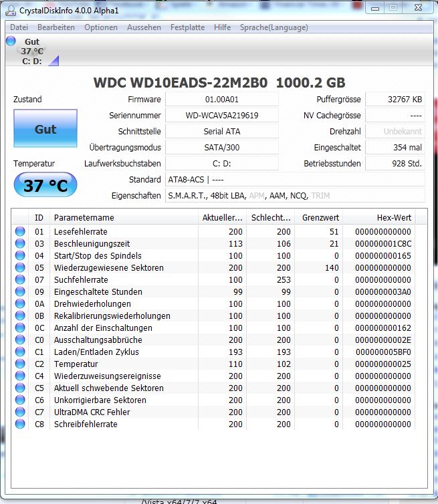Screen dimensions: 438x504
Task: Click the status orb for Unkorrigierbare Sektoren
Action: point(20,400)
